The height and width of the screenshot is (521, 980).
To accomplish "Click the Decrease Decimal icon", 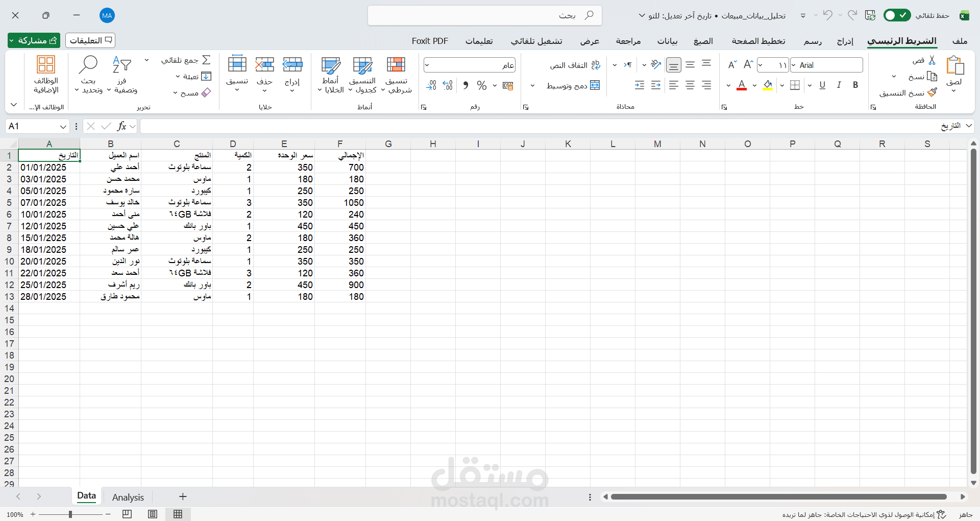I will pyautogui.click(x=431, y=85).
